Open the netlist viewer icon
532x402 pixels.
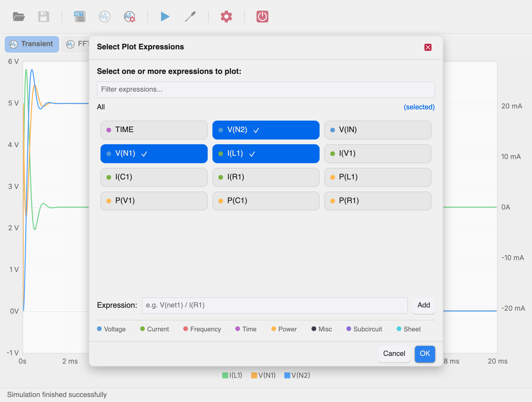coord(80,17)
